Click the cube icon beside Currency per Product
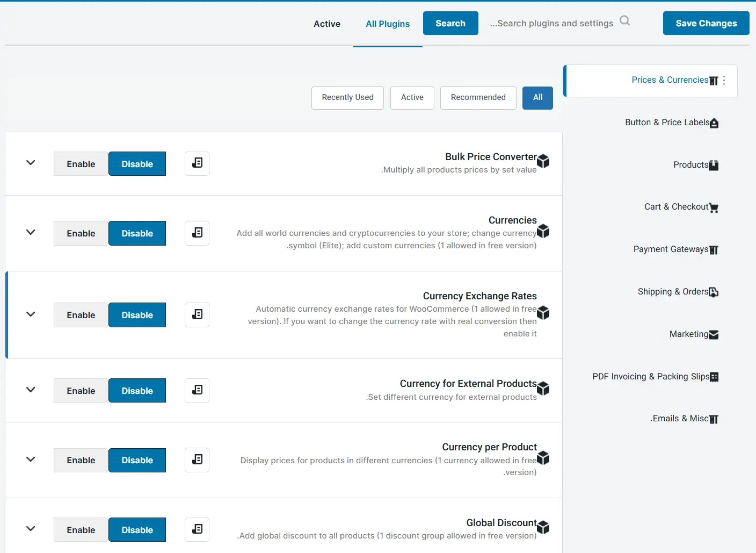This screenshot has height=553, width=756. (543, 458)
